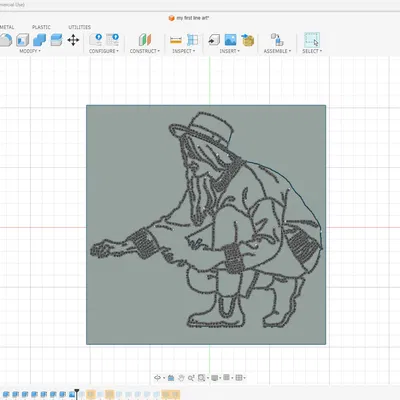The image size is (400, 400).
Task: Open the Grid and Snaps icon
Action: coord(226,377)
